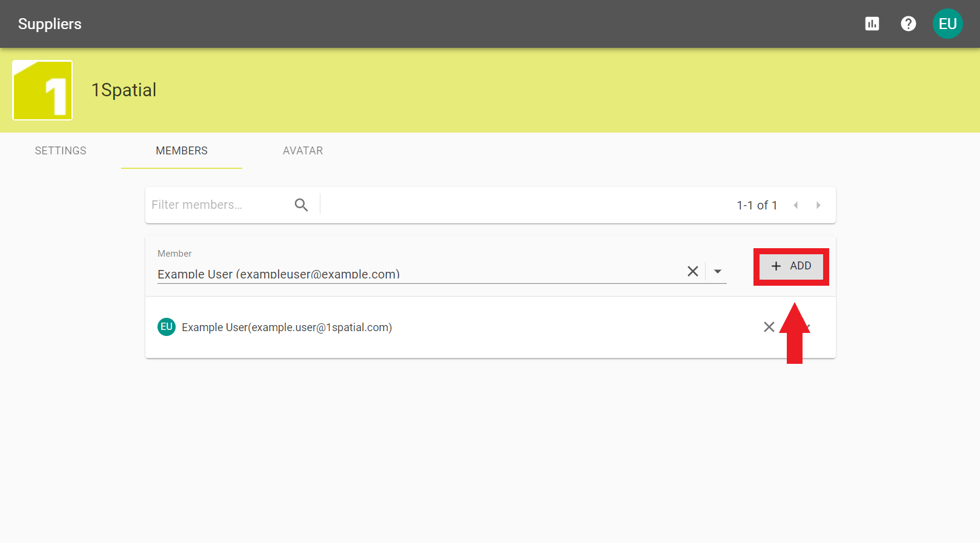Go to previous page of members
This screenshot has width=980, height=543.
796,205
